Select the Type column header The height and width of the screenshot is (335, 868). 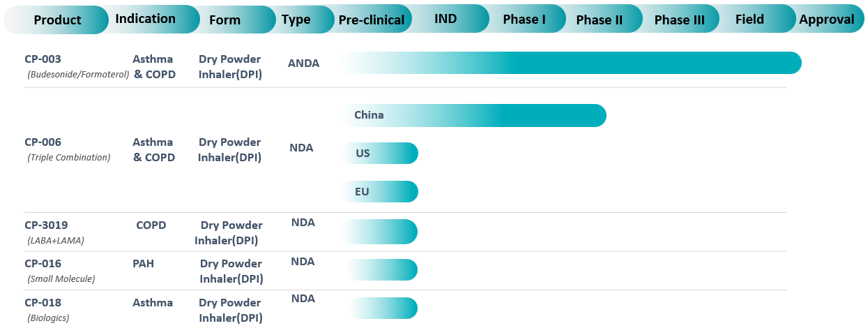296,20
